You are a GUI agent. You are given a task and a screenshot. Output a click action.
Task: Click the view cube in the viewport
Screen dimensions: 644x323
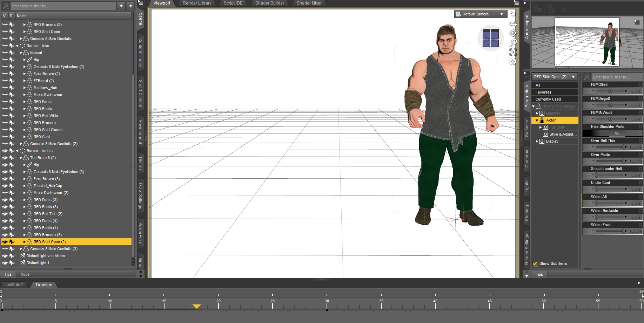(490, 38)
